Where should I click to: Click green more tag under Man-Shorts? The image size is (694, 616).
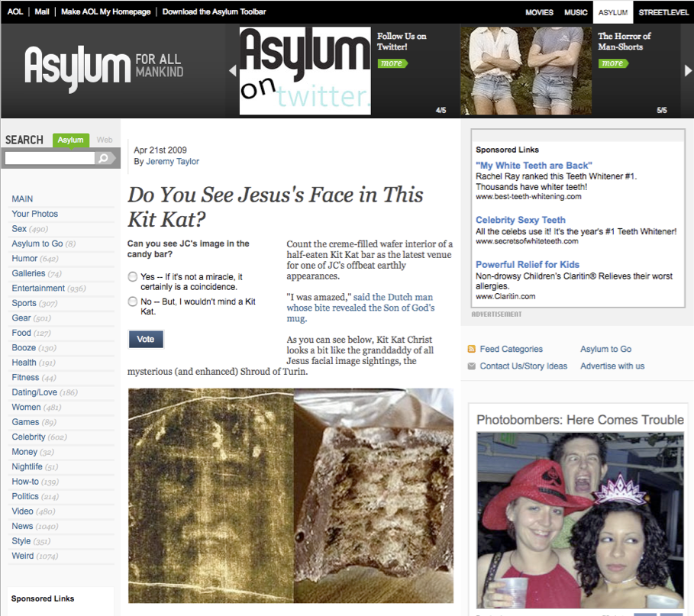coord(613,63)
